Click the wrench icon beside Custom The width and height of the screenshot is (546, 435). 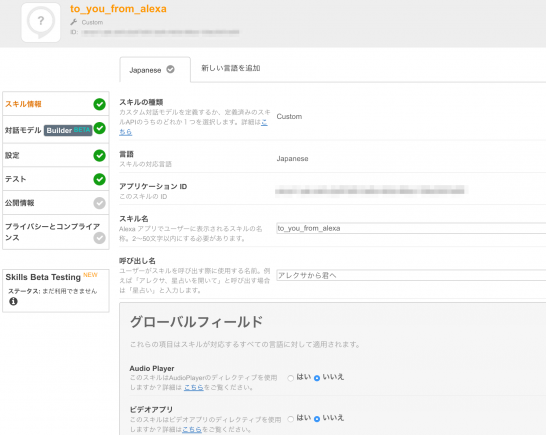(73, 22)
